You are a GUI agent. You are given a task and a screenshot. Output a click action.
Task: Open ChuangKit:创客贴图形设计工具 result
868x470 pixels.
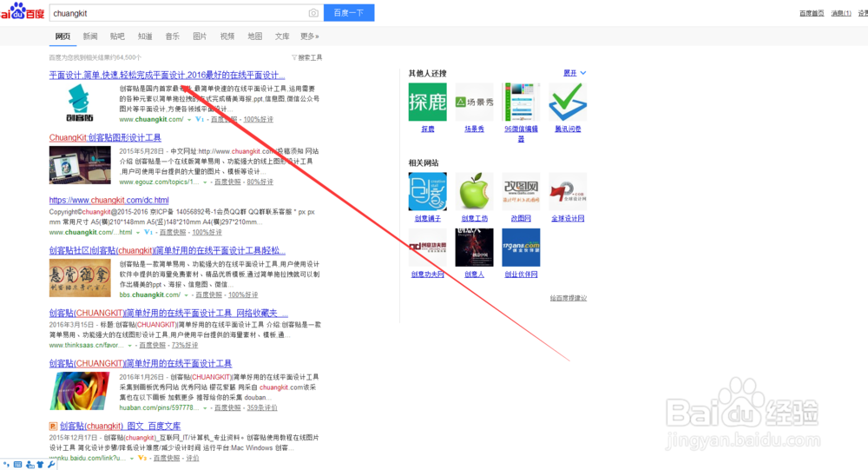pyautogui.click(x=105, y=137)
